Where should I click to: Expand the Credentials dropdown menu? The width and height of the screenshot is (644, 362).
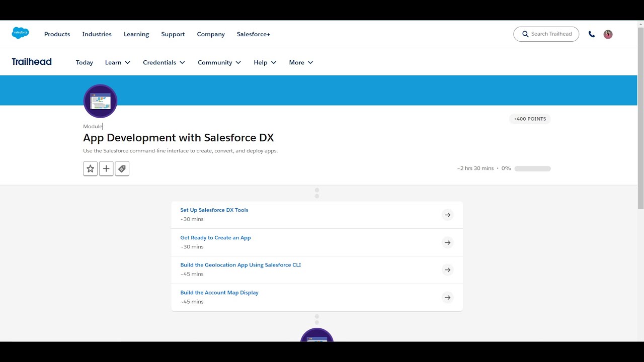pos(164,62)
